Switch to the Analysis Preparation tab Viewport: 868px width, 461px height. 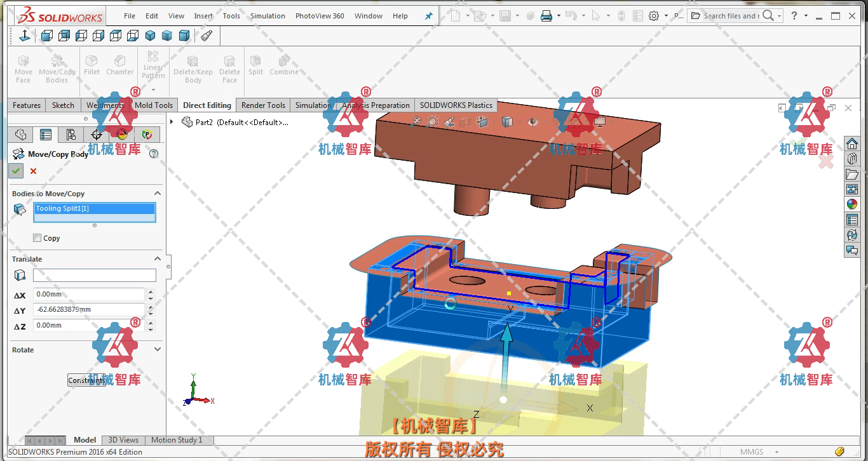tap(376, 105)
